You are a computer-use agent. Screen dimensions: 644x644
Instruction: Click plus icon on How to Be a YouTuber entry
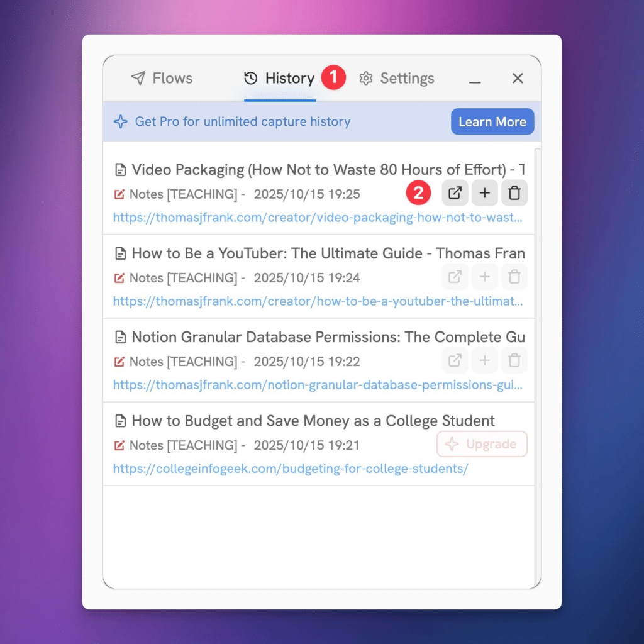coord(484,277)
